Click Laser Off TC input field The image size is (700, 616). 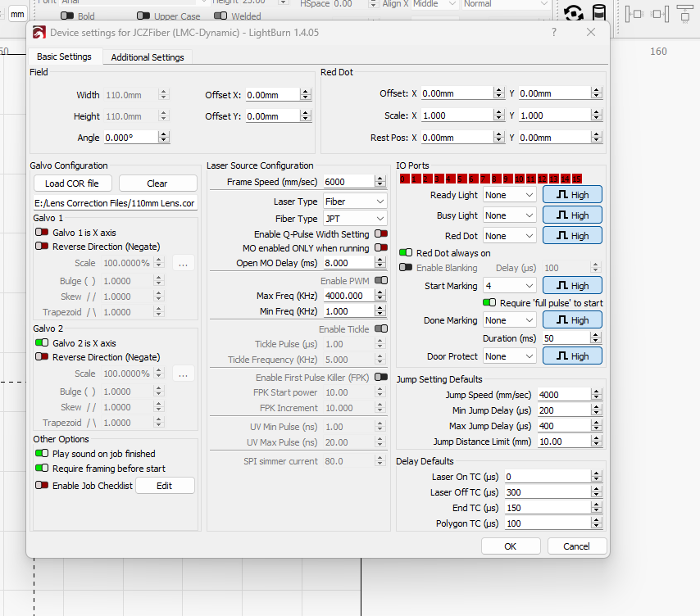pos(548,492)
